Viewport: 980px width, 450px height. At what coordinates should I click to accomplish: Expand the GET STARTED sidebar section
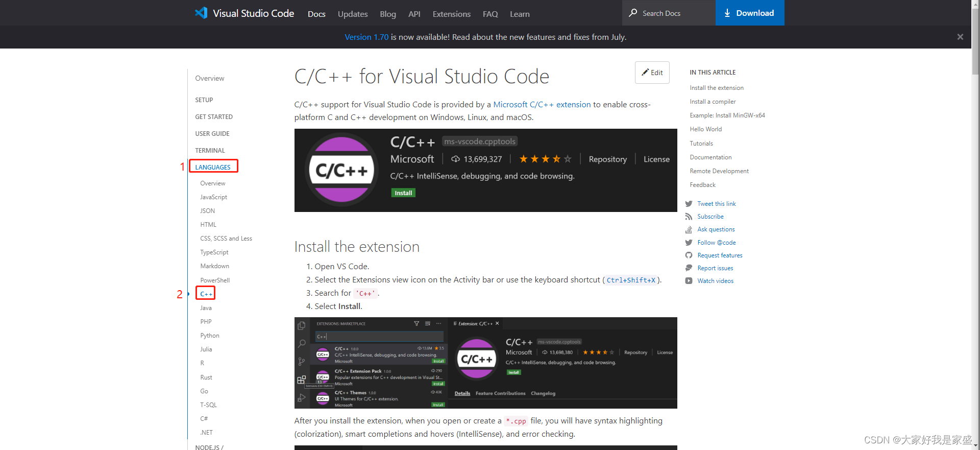click(214, 117)
